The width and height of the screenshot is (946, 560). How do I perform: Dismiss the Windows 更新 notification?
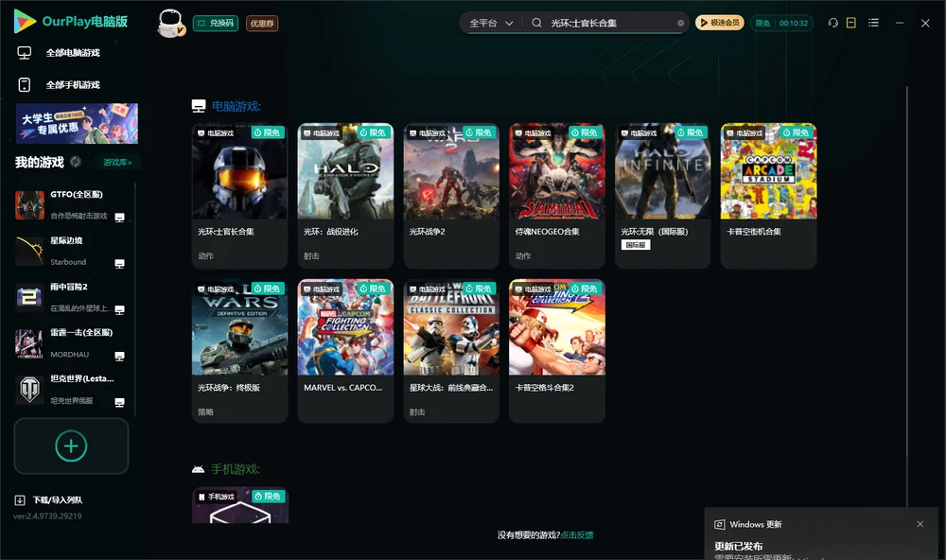920,524
